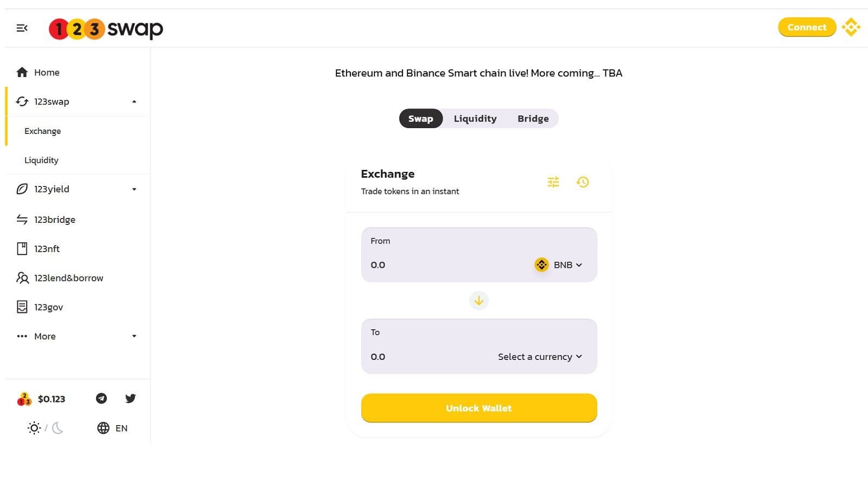Open the Select a currency dropdown

click(540, 357)
